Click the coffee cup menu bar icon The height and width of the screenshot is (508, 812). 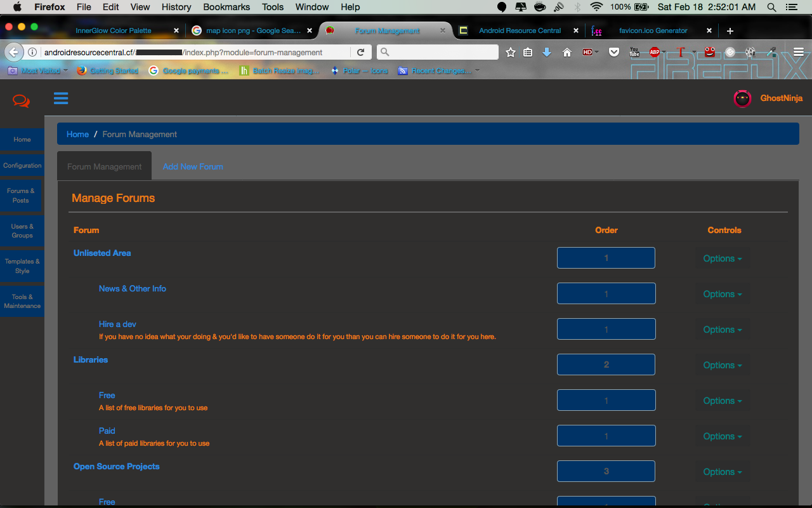540,7
